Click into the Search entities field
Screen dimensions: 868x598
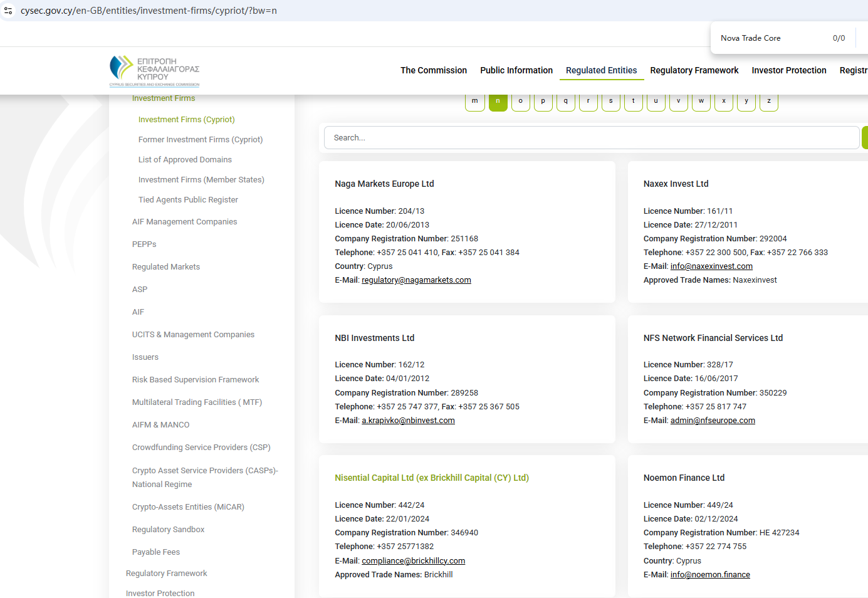click(x=591, y=137)
